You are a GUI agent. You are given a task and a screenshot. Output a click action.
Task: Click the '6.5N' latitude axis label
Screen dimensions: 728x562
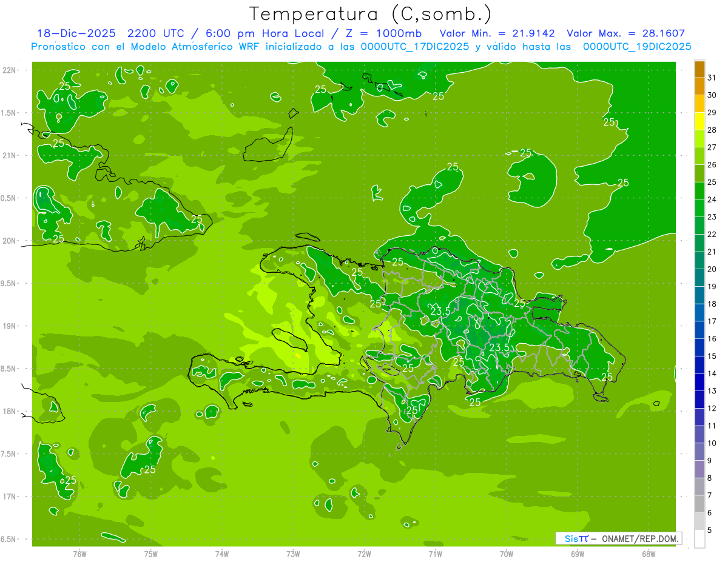pos(9,539)
